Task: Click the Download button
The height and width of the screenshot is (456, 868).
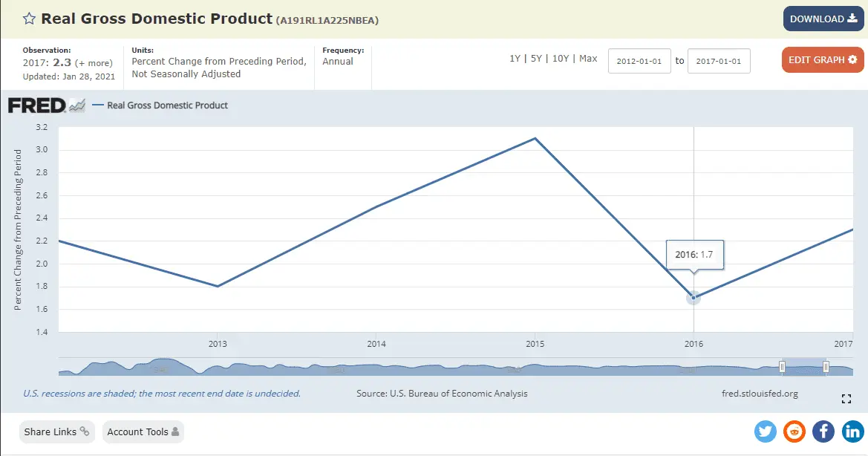Action: pyautogui.click(x=823, y=19)
